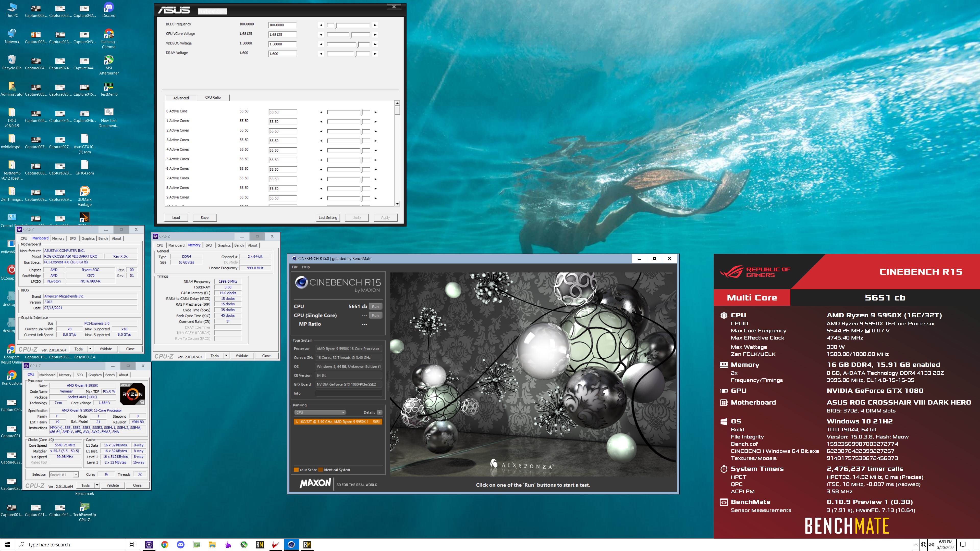Image resolution: width=980 pixels, height=551 pixels.
Task: Increase VDDSOC Voltage with right arrow
Action: [375, 44]
